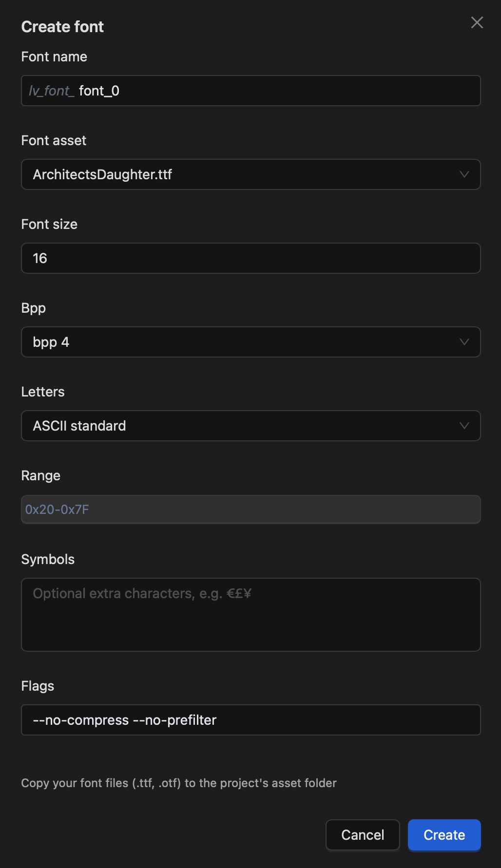Click the chevron on the Bpp field
This screenshot has height=868, width=501.
click(464, 342)
